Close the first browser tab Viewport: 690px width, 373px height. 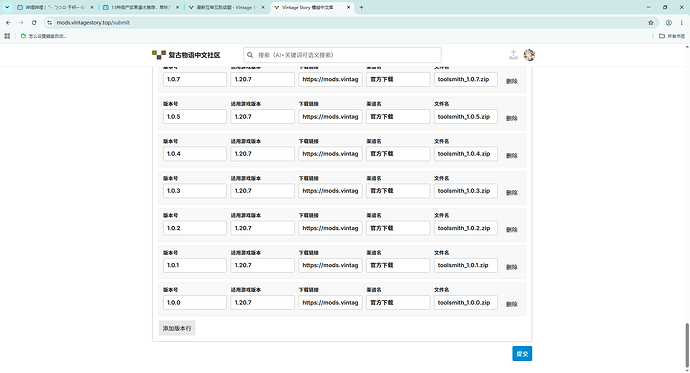click(92, 7)
